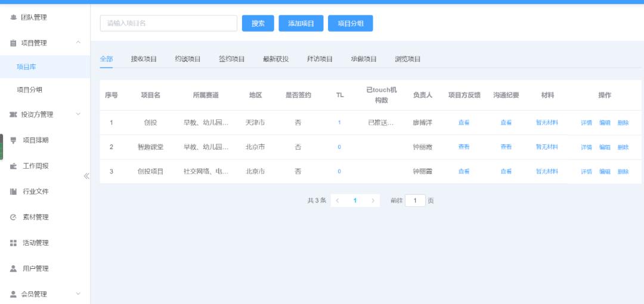Click 删除 for 智趣课堂 in row 2
Screen dimensions: 644x304
point(623,147)
